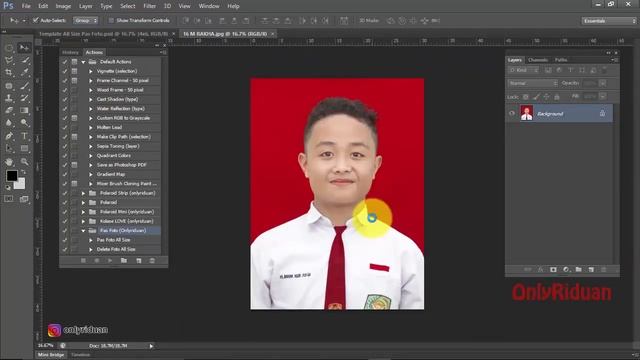Open the Image menu
The width and height of the screenshot is (640, 360).
click(x=63, y=6)
